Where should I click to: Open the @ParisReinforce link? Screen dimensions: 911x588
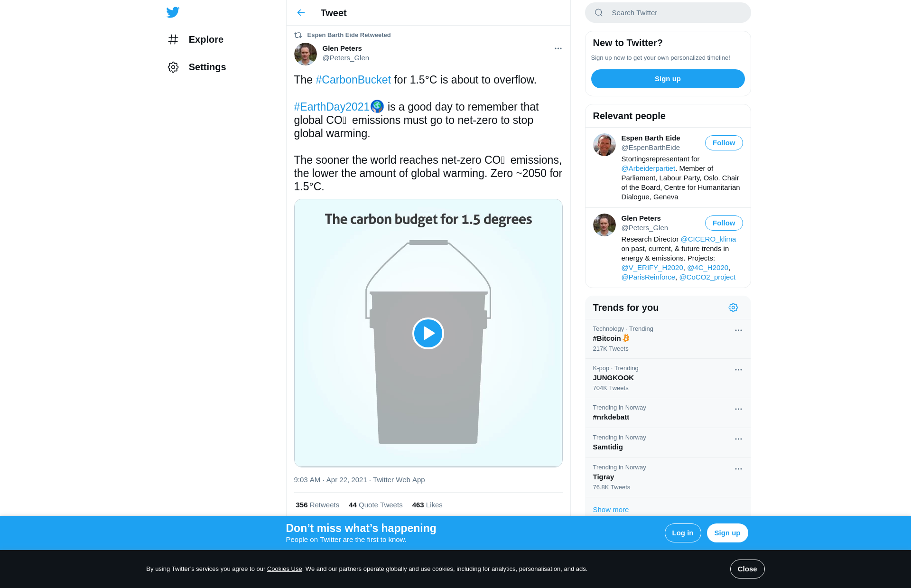click(648, 277)
